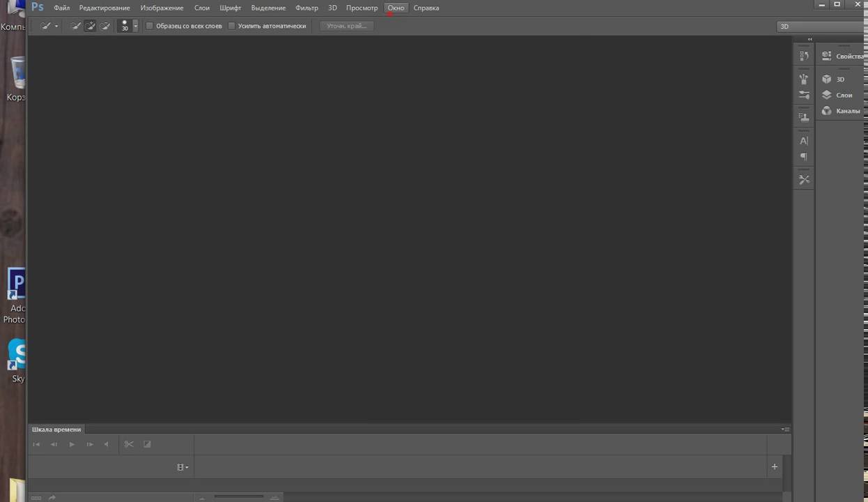
Task: Play the timeline
Action: click(x=72, y=444)
